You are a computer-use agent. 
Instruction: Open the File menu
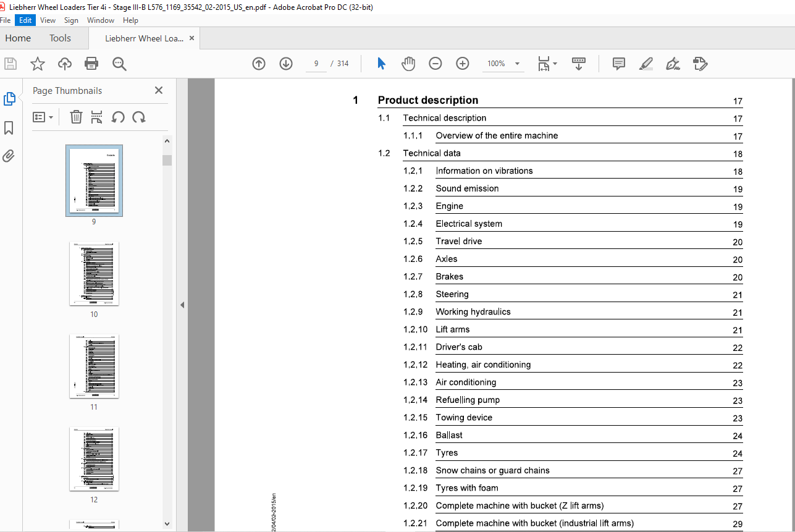click(x=6, y=20)
